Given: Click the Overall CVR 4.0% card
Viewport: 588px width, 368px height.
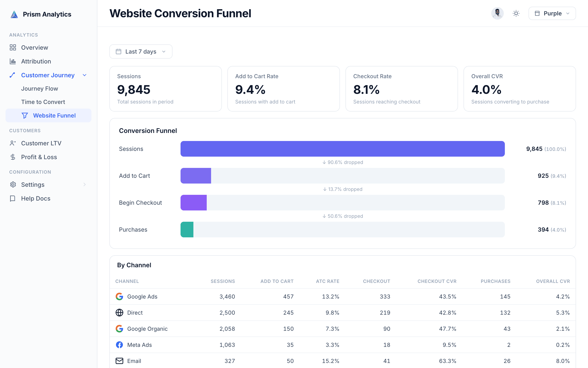Looking at the screenshot, I should pyautogui.click(x=520, y=89).
